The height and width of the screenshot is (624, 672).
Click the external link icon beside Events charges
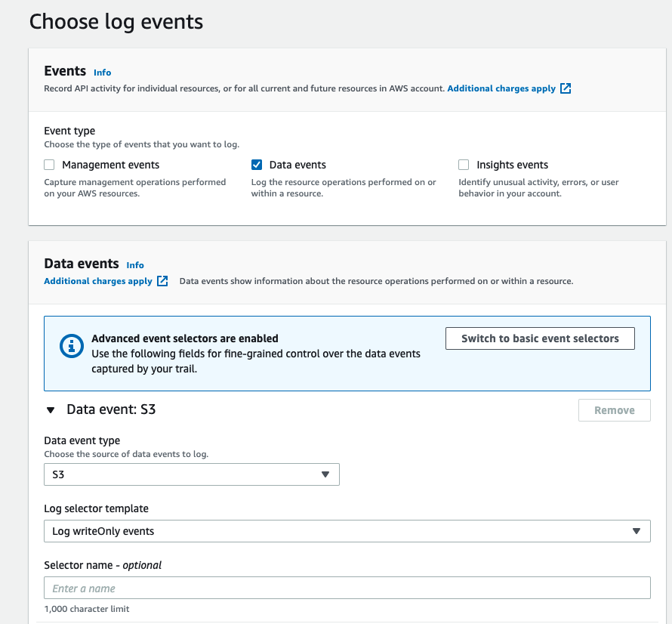point(566,88)
